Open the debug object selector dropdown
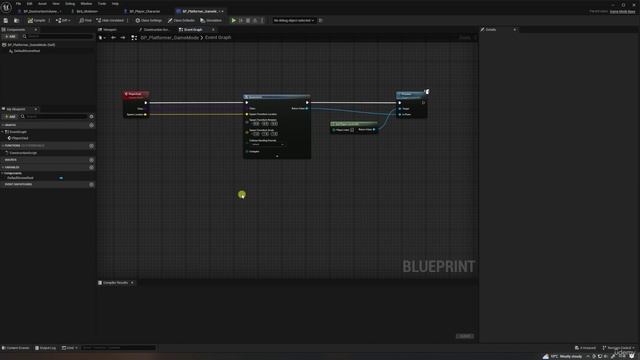640x360 pixels. click(x=294, y=20)
